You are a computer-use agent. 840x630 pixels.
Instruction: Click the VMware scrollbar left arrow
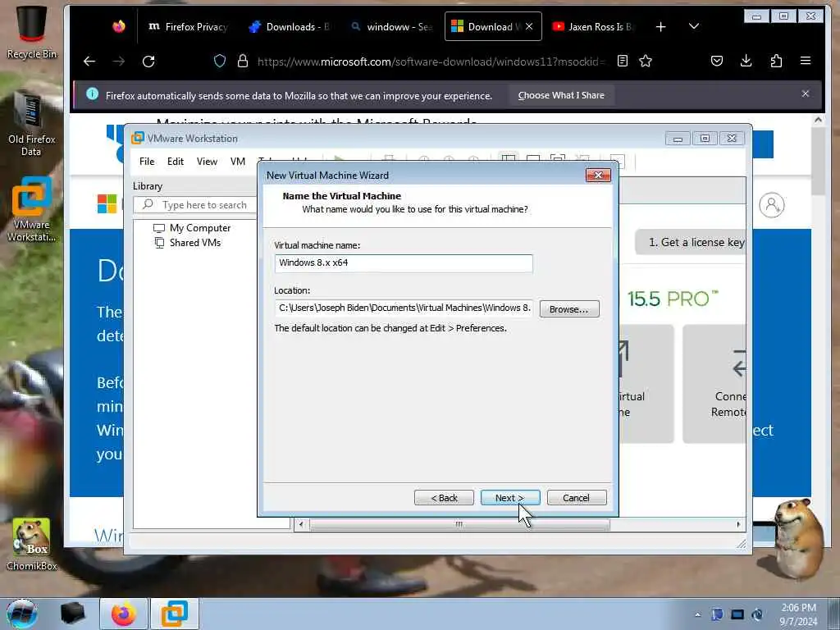click(x=301, y=524)
